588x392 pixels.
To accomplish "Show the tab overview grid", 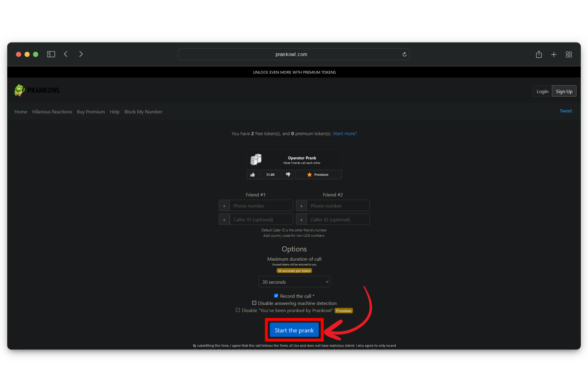I will coord(569,55).
